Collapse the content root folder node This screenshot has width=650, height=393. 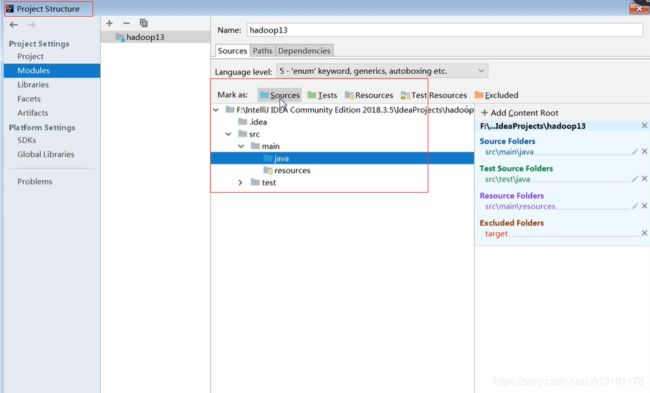pyautogui.click(x=216, y=110)
